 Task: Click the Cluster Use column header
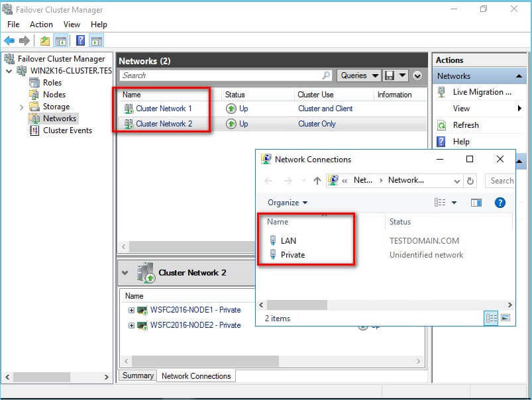(315, 95)
